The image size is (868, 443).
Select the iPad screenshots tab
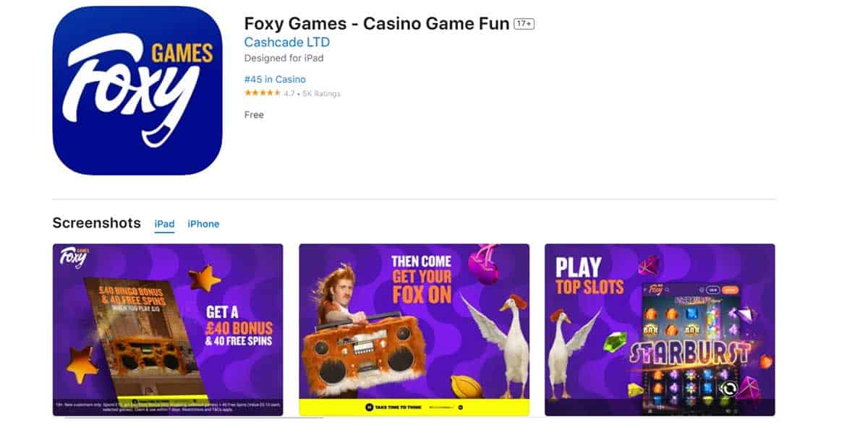coord(164,224)
